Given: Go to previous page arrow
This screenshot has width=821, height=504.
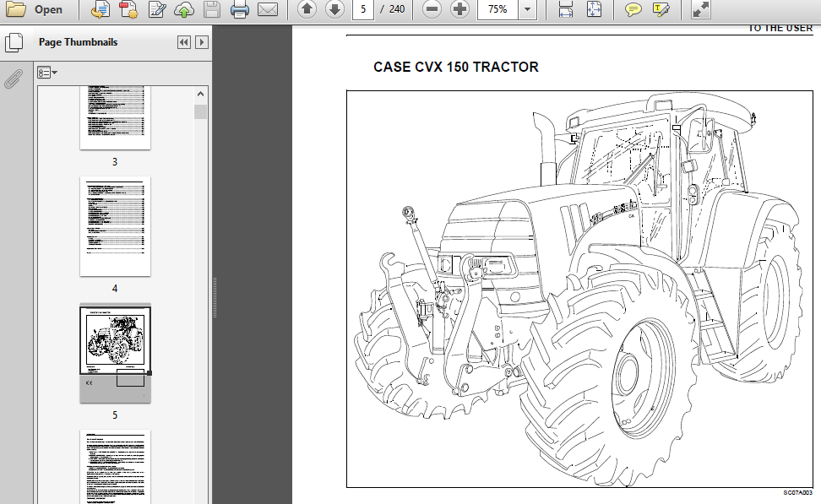Looking at the screenshot, I should (307, 9).
